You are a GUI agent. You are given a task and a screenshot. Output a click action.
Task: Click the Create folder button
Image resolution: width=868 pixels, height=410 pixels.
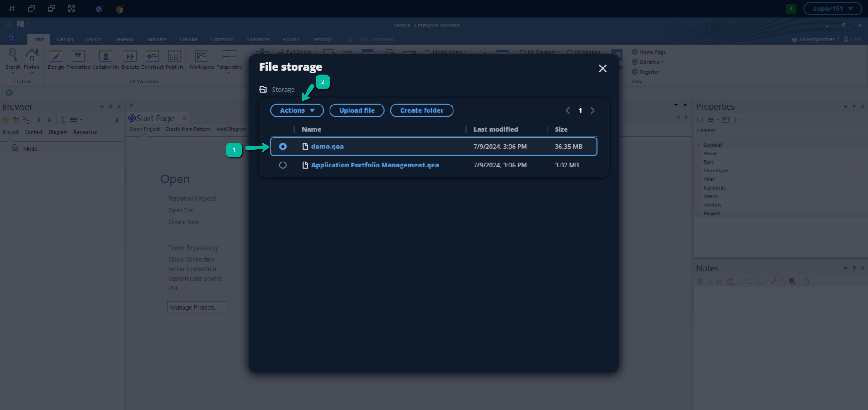[421, 110]
